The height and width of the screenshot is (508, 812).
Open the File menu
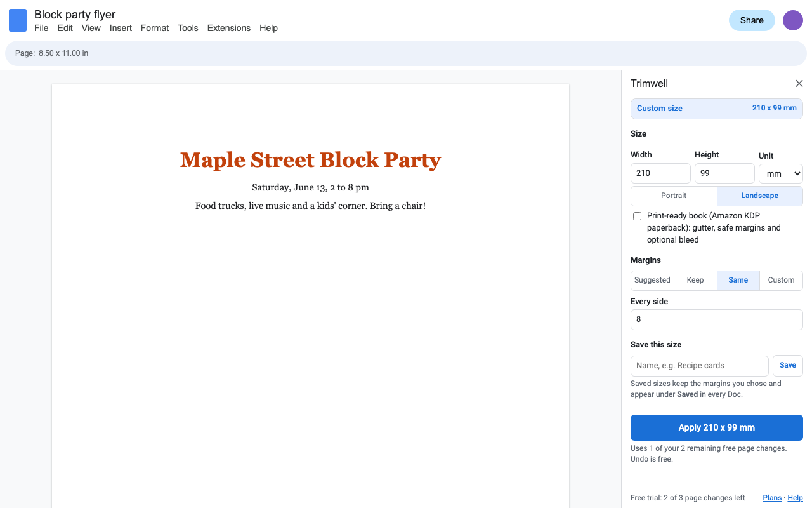tap(41, 28)
